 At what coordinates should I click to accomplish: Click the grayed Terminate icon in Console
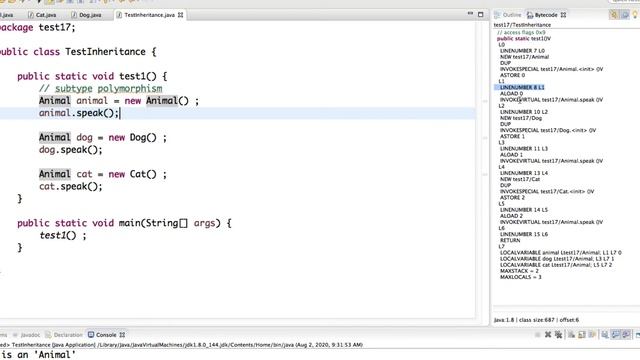pos(538,335)
